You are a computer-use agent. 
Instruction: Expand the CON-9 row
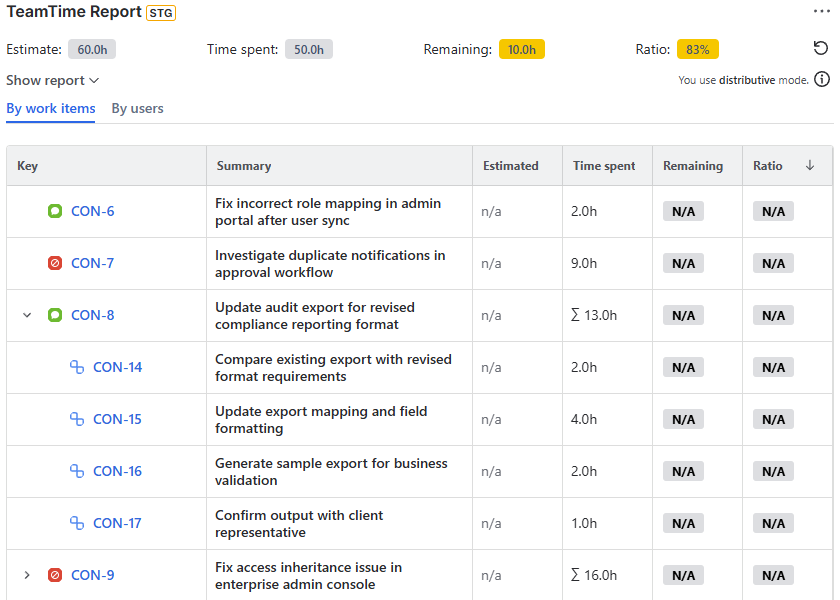tap(27, 575)
